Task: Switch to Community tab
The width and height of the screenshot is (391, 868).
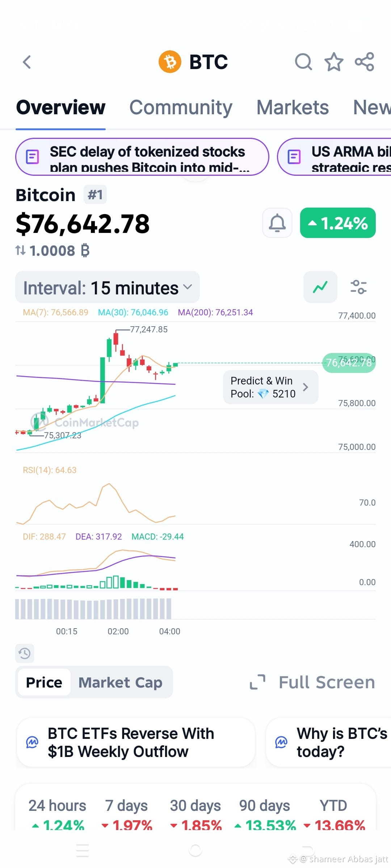Action: 181,107
